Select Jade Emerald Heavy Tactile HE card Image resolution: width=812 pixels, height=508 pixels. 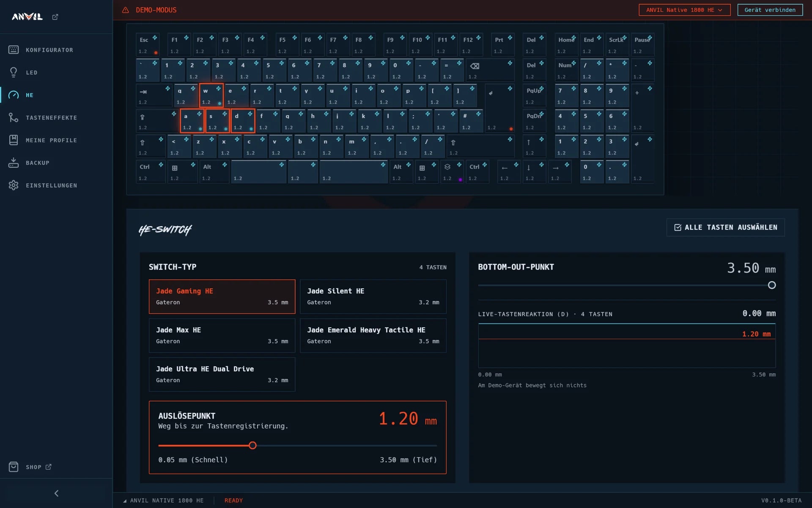[x=373, y=335]
